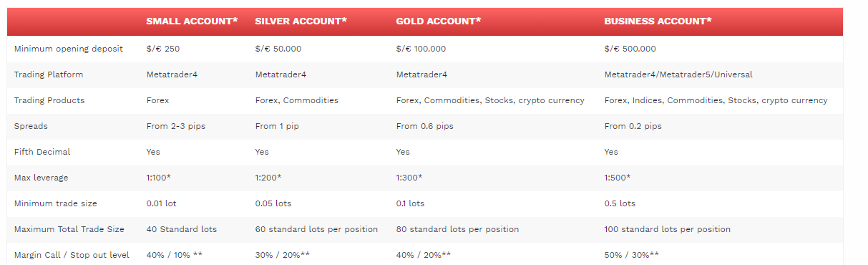
Task: Select the SILVER ACCOUNT* column header
Action: point(301,21)
